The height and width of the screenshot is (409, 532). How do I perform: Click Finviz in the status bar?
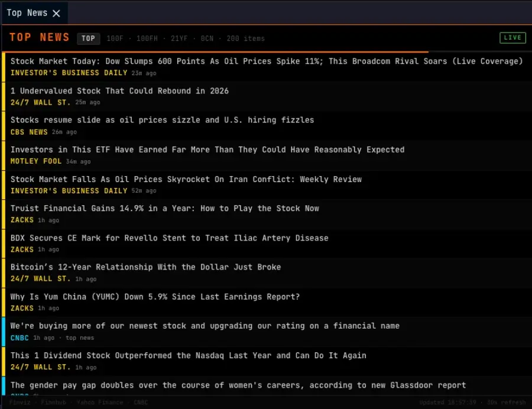(x=20, y=402)
